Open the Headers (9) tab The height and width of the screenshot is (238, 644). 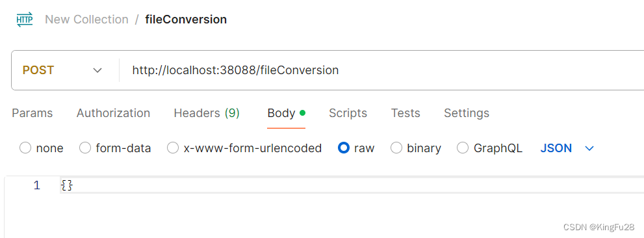point(207,113)
